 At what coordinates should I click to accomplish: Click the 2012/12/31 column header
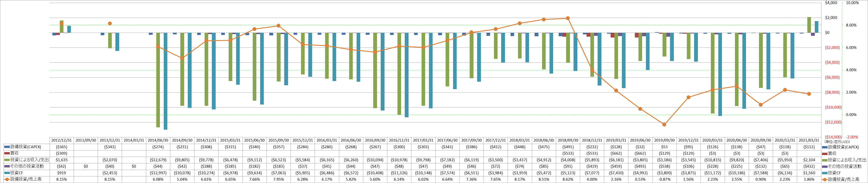(61, 141)
